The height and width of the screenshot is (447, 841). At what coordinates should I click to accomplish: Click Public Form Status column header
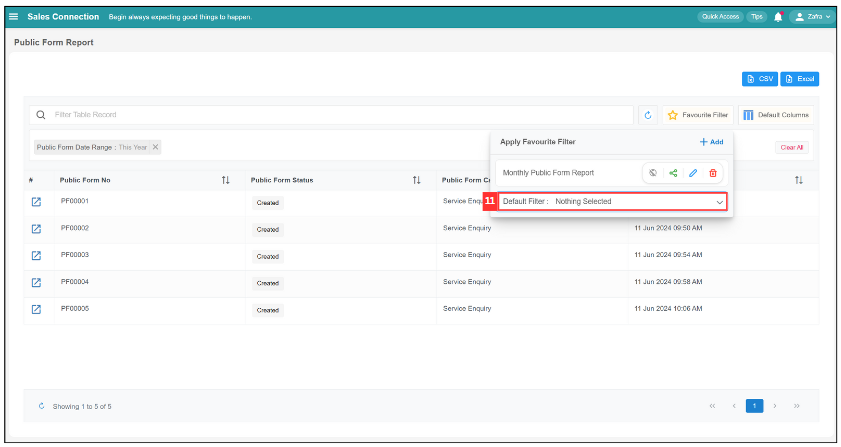pos(282,180)
